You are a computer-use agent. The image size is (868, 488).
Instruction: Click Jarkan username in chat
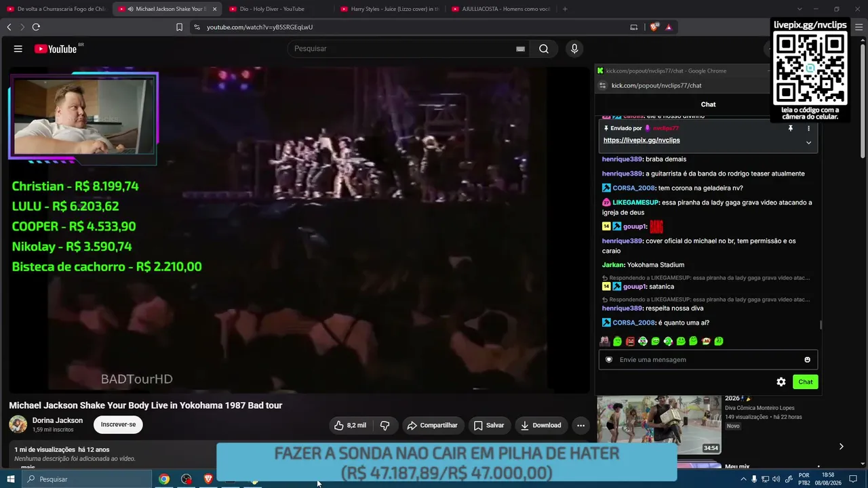pyautogui.click(x=613, y=265)
